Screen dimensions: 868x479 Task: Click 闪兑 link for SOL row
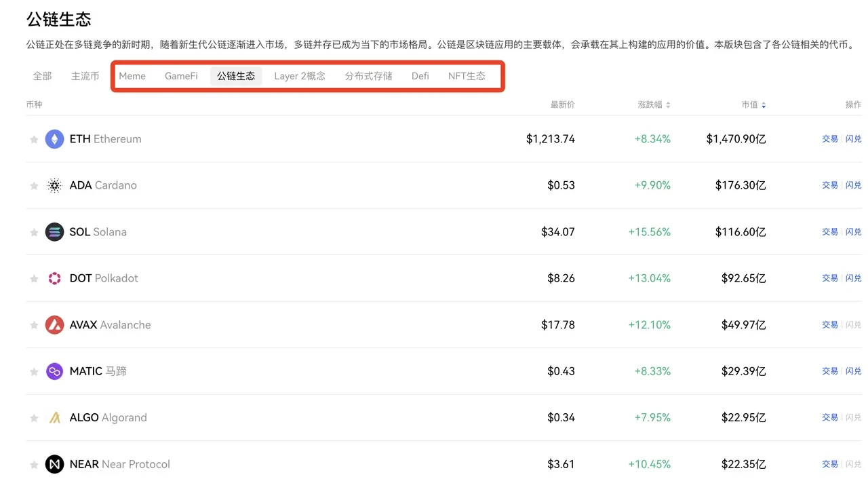point(853,232)
